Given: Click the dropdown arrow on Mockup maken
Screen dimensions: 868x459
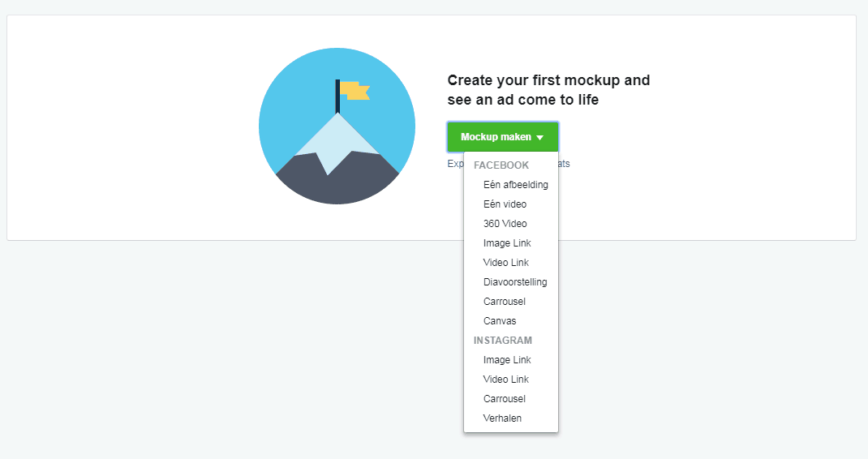Looking at the screenshot, I should pos(539,137).
